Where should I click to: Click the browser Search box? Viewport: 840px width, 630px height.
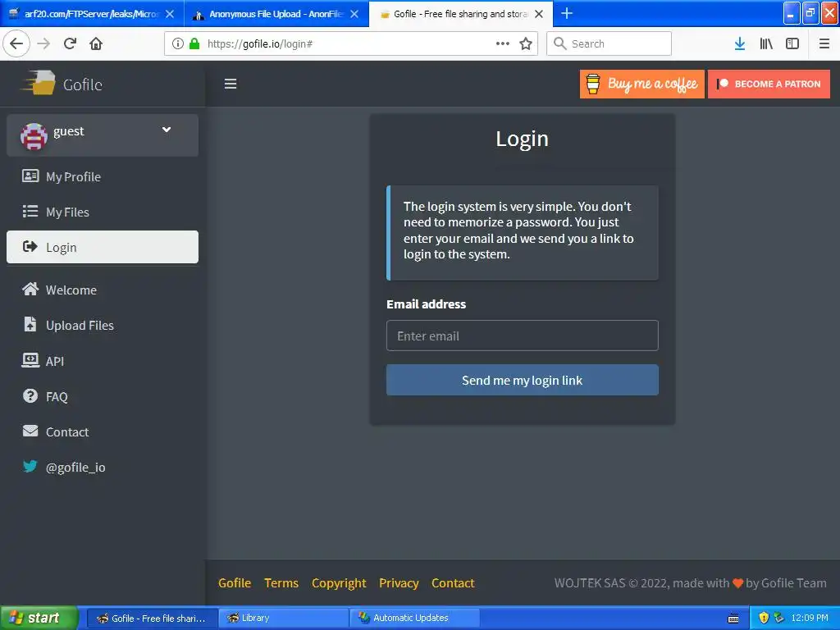click(609, 43)
